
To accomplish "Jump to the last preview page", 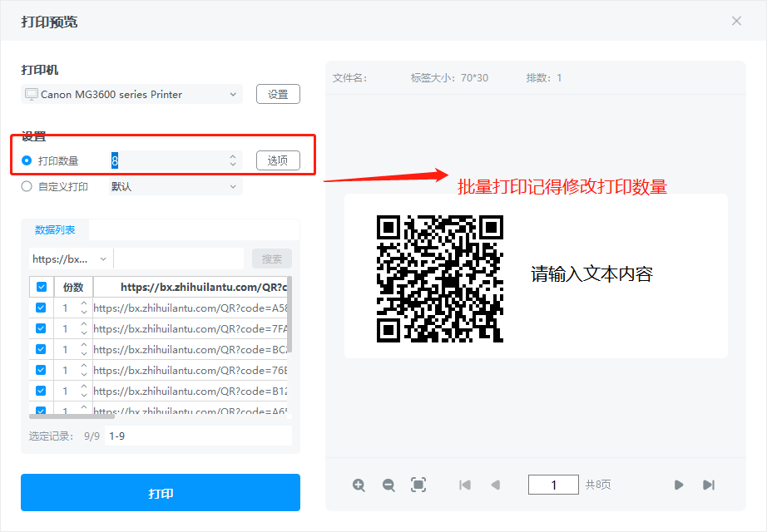I will (x=709, y=485).
